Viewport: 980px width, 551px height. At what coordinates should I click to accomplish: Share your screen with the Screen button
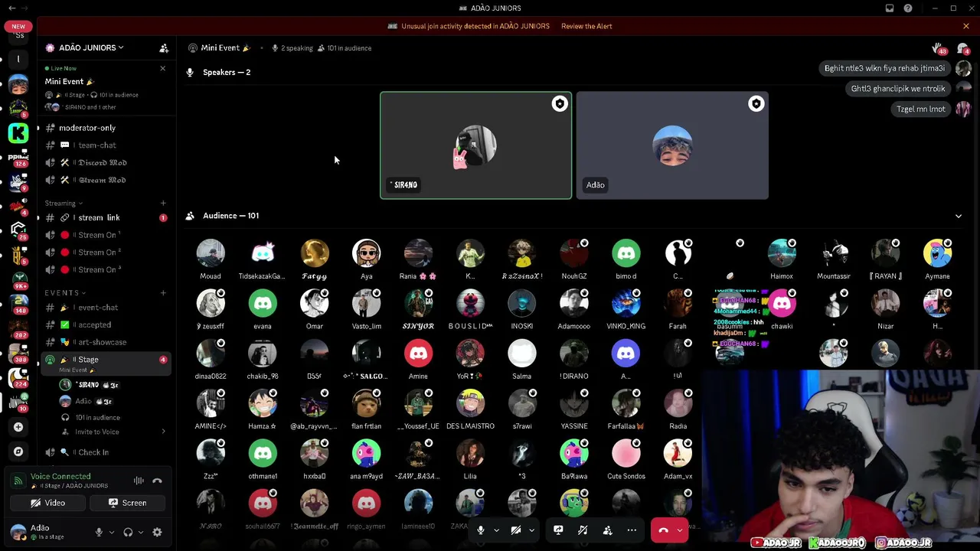pyautogui.click(x=127, y=503)
